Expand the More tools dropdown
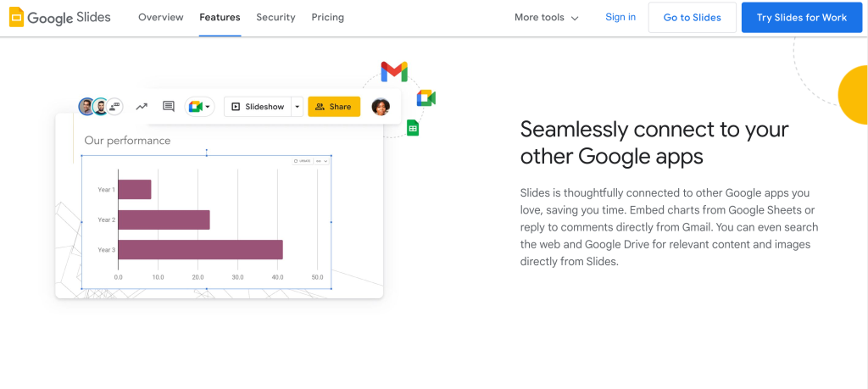 coord(547,18)
